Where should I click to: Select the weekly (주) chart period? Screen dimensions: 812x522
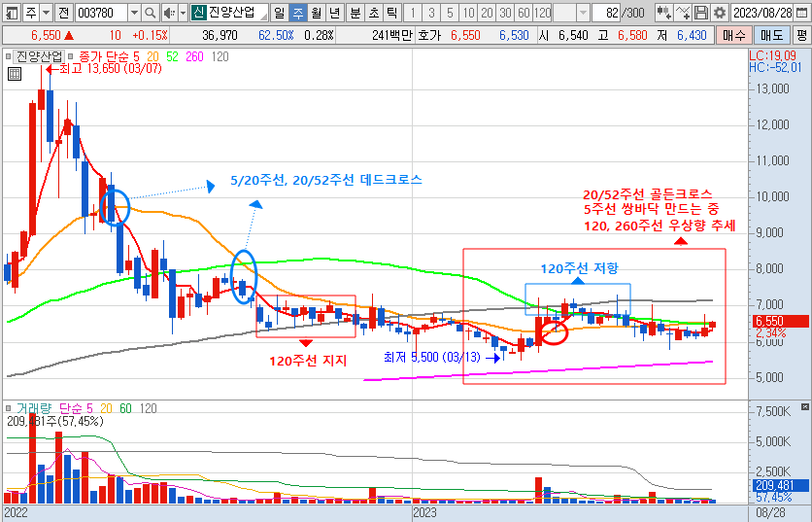298,13
